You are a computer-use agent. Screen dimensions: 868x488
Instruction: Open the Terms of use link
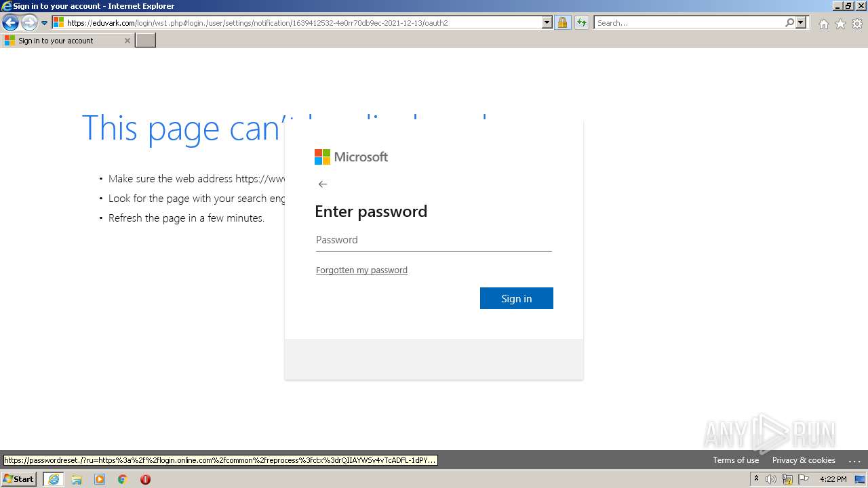pos(736,460)
